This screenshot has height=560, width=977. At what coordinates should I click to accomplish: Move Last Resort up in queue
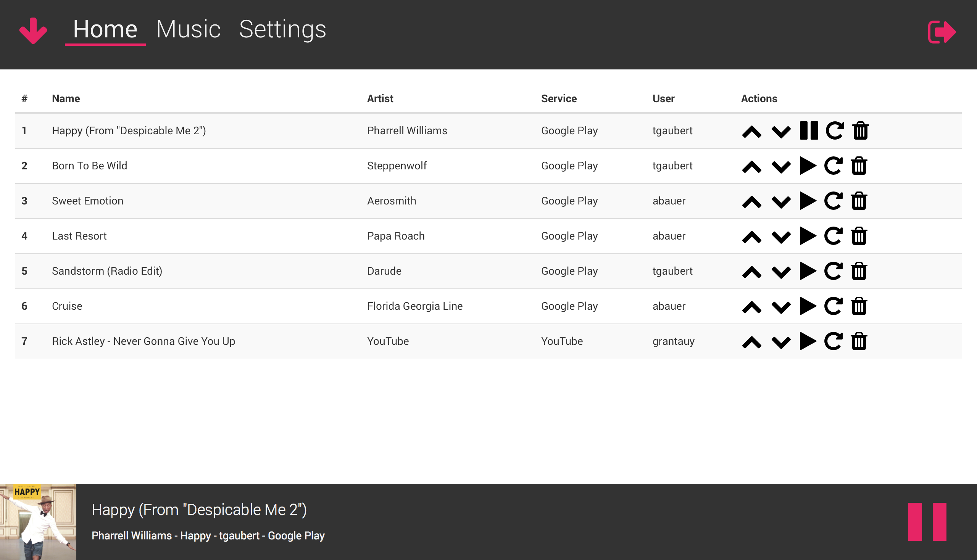(751, 237)
